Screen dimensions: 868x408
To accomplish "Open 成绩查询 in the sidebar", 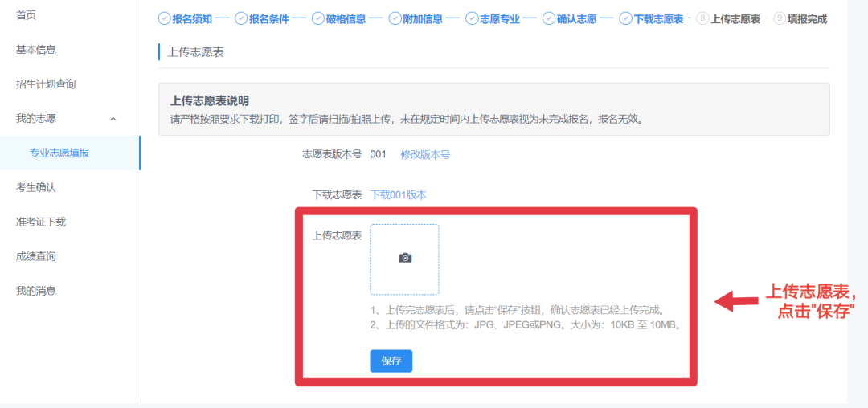I will [x=36, y=256].
